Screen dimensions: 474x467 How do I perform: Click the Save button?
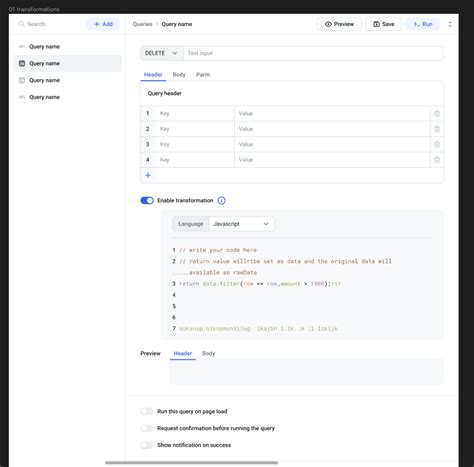tap(383, 24)
